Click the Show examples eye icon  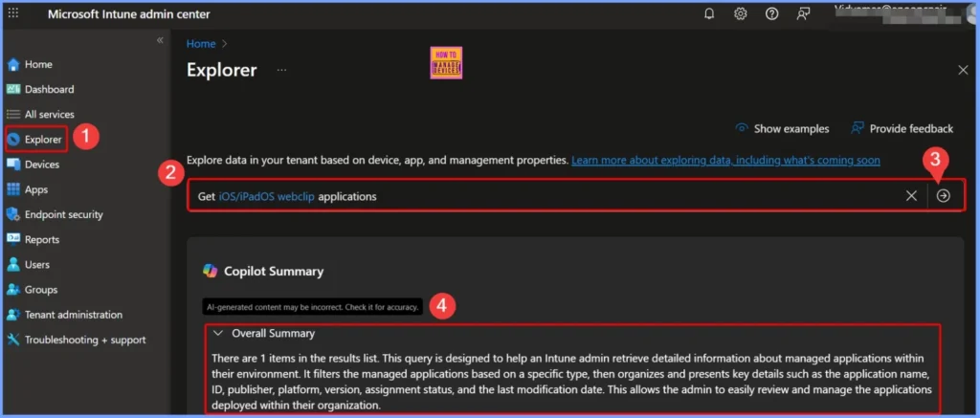tap(742, 128)
